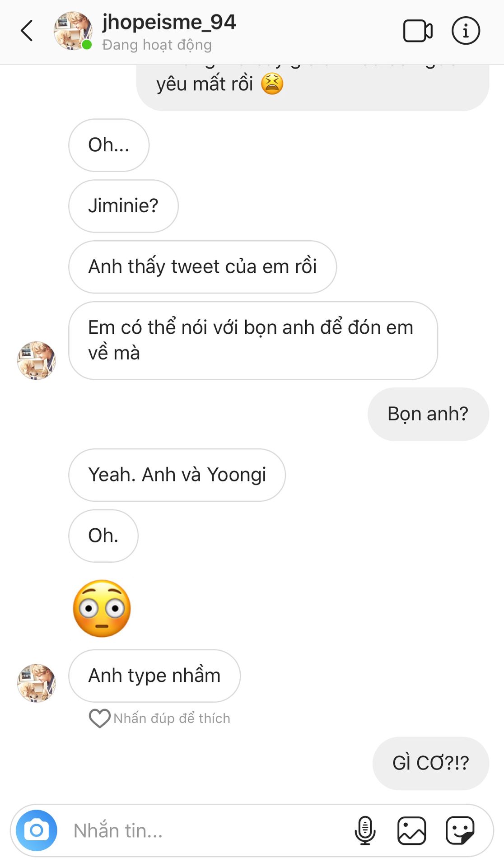Image resolution: width=504 pixels, height=867 pixels.
Task: Tap the back arrow icon
Action: [x=27, y=31]
